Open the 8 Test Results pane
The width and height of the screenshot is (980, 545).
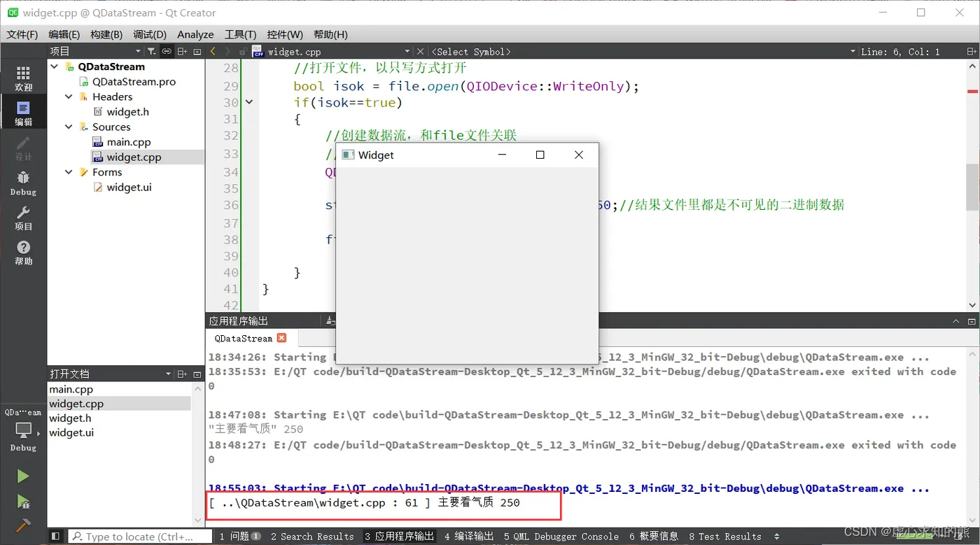(x=724, y=537)
